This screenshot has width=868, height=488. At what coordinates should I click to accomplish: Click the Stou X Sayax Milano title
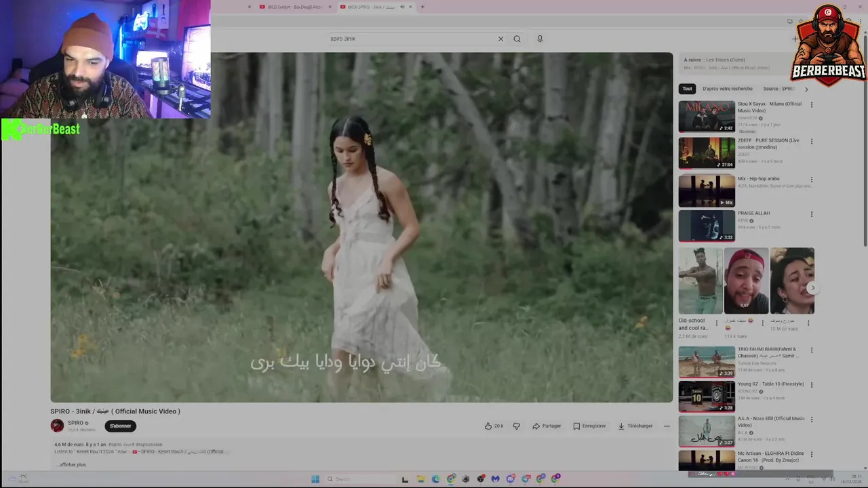(770, 107)
